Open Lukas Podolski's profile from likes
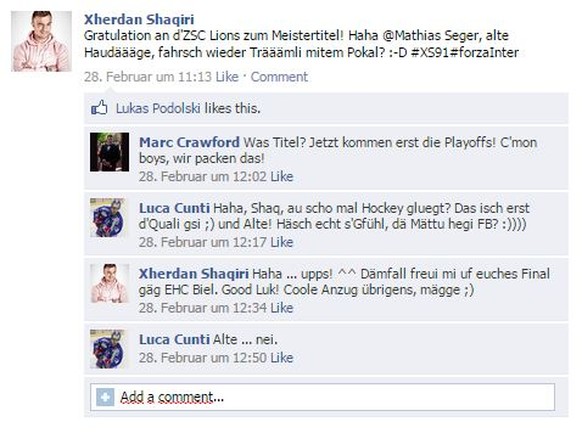Viewport: 582px width, 433px height. point(158,108)
